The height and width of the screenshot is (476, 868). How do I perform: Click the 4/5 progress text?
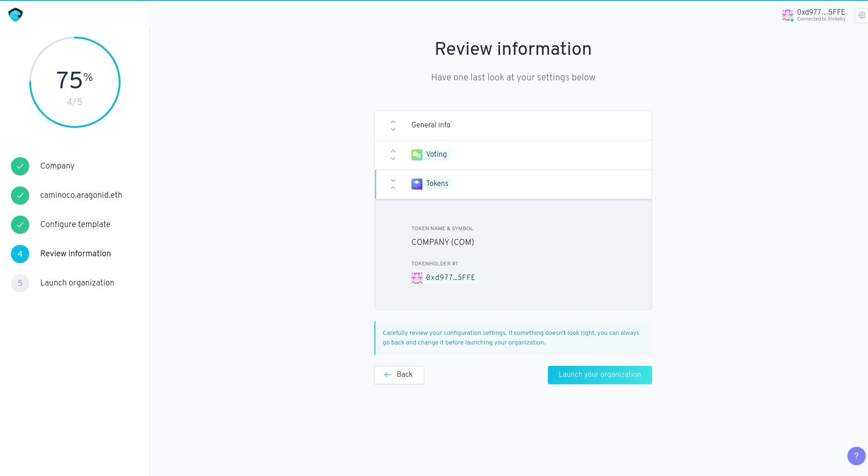(x=75, y=102)
